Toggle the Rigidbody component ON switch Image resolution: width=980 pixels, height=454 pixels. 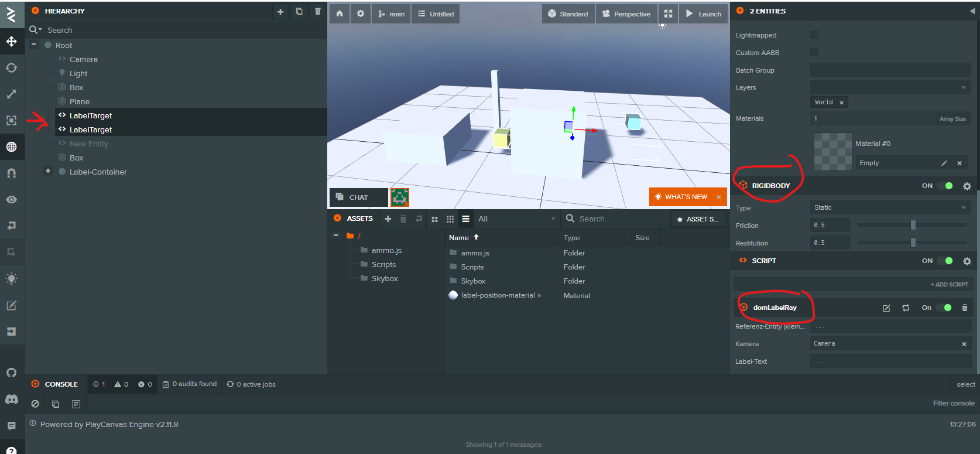click(x=945, y=186)
